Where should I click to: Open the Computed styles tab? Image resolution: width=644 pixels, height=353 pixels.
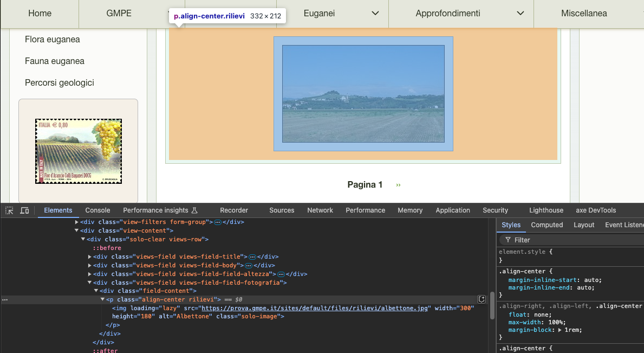point(547,225)
